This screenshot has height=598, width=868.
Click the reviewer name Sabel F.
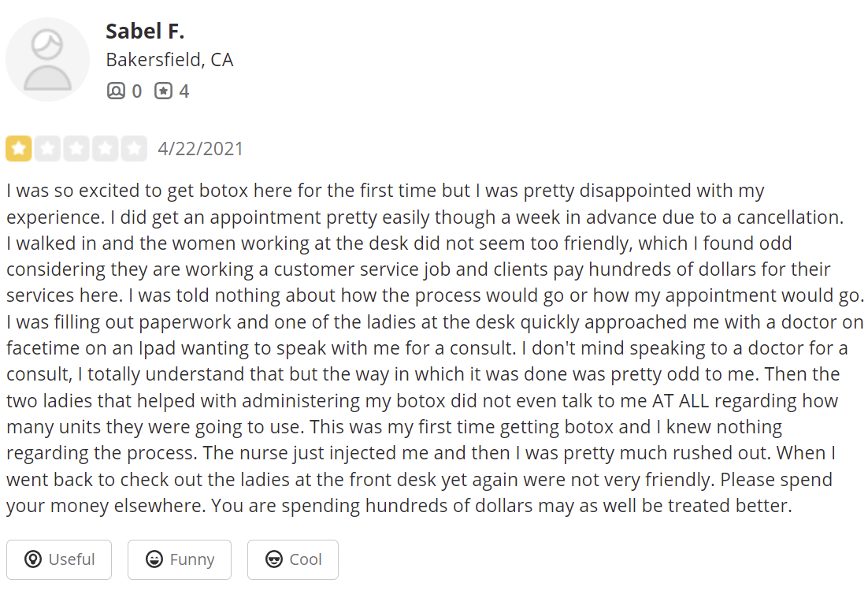coord(145,32)
